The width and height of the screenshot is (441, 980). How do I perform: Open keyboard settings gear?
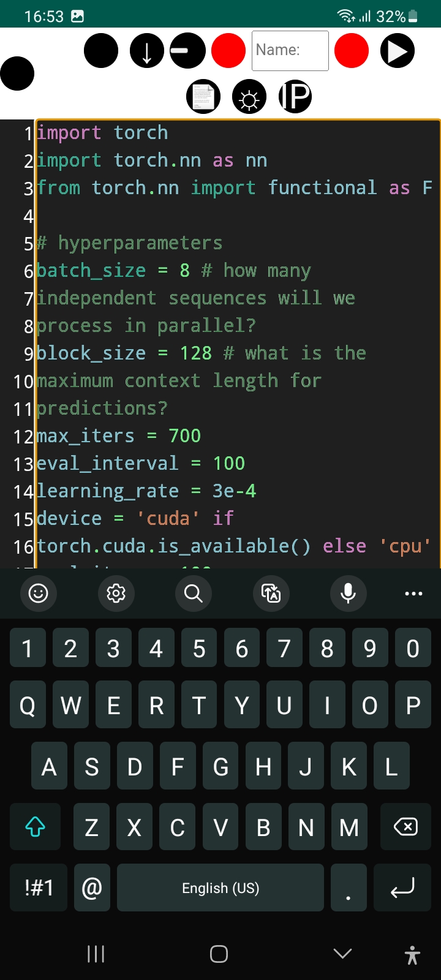point(116,593)
